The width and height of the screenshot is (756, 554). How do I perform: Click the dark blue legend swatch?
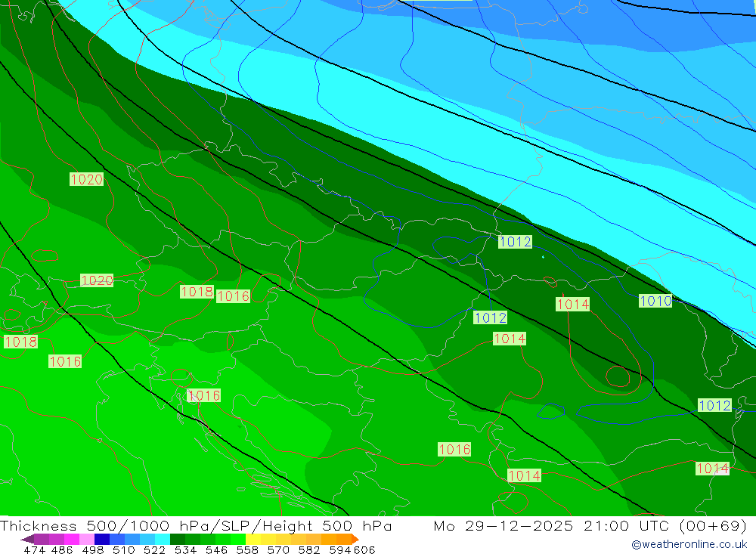(x=102, y=539)
